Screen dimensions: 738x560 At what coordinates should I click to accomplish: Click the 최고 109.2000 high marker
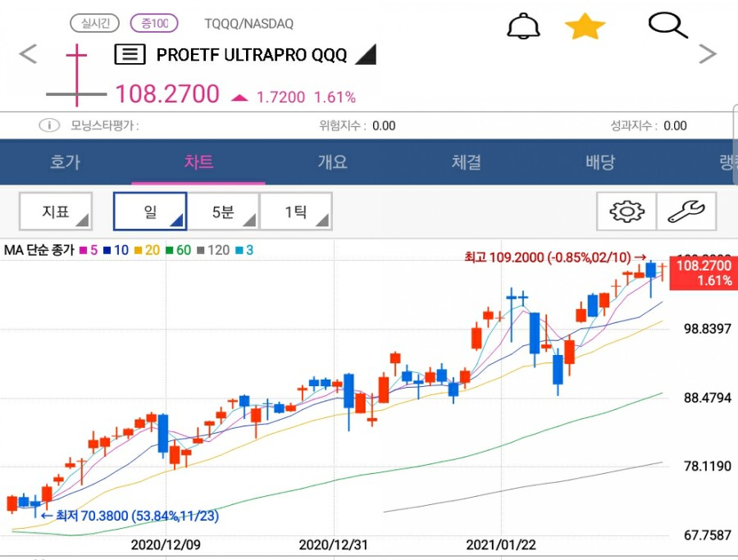(555, 257)
